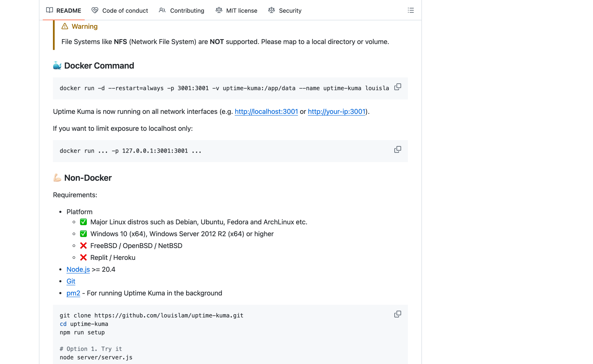
Task: Click red cross beside Replit / Heroku
Action: tap(83, 258)
